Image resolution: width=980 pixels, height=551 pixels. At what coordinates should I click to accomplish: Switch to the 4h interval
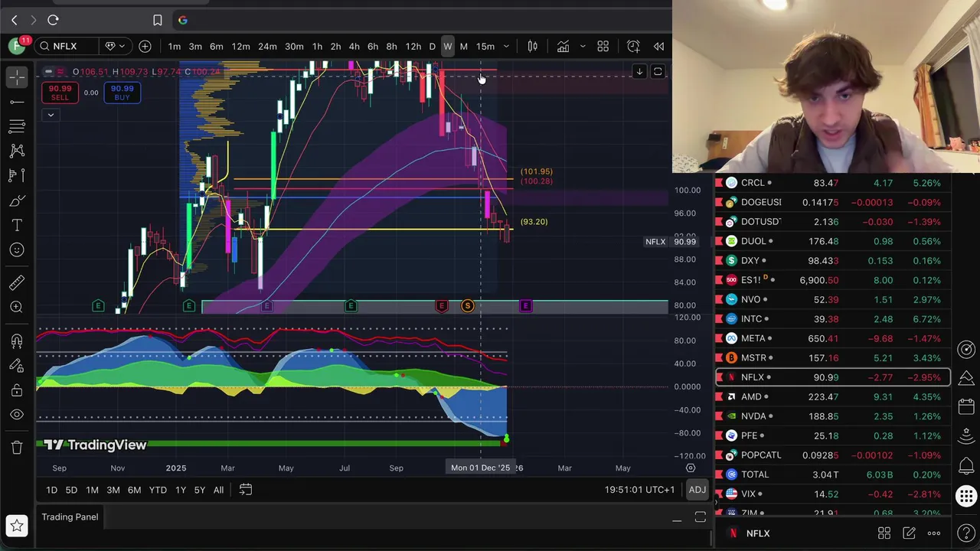click(354, 47)
